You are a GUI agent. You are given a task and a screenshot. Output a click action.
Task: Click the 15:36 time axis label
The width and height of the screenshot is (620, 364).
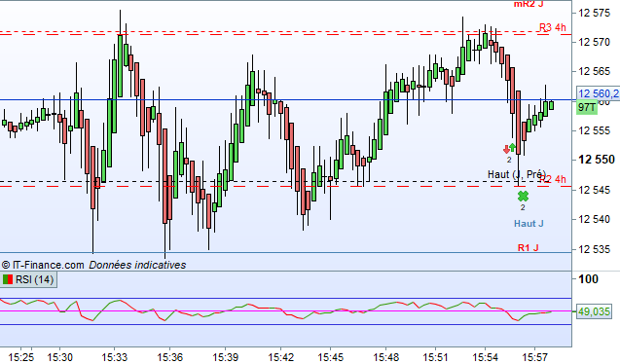coord(170,357)
